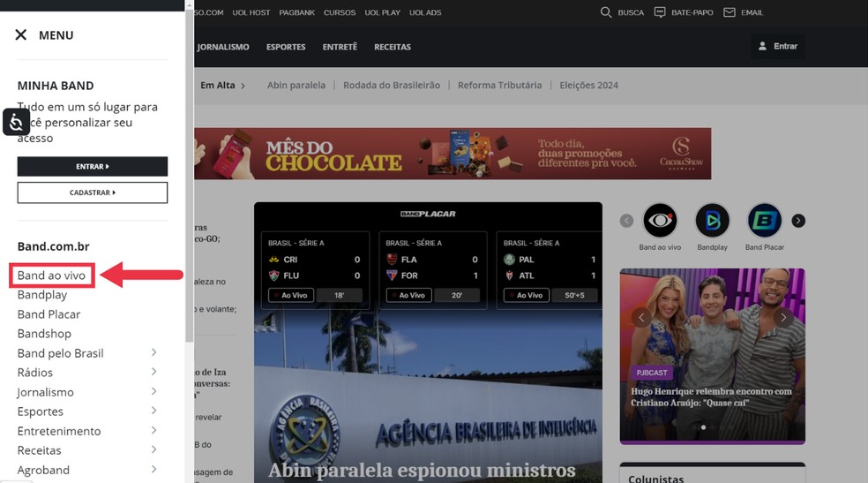The height and width of the screenshot is (483, 868).
Task: Select the white carousel dot indicator
Action: coord(703,427)
